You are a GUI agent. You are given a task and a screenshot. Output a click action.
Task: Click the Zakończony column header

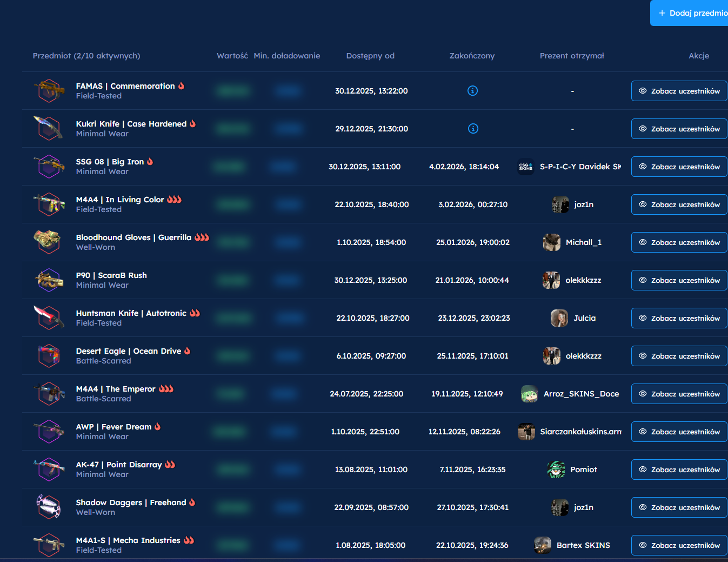tap(472, 56)
